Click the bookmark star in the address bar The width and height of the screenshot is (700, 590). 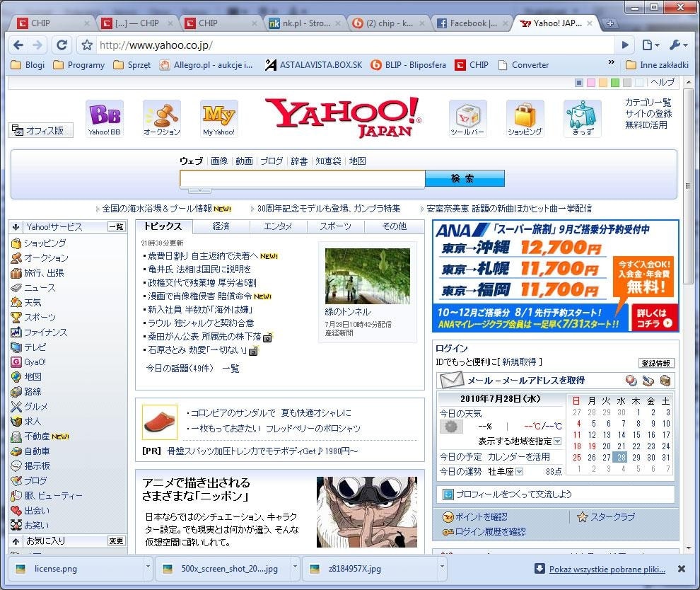coord(86,44)
